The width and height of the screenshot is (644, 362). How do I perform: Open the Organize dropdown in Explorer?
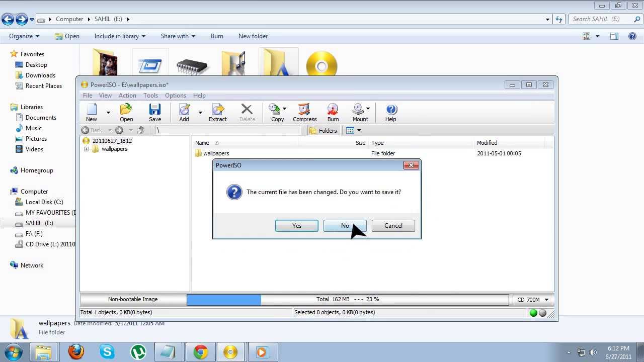pos(24,36)
